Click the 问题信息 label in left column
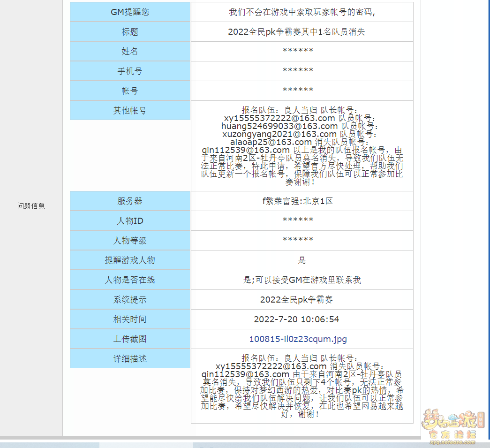The height and width of the screenshot is (448, 490). point(31,206)
